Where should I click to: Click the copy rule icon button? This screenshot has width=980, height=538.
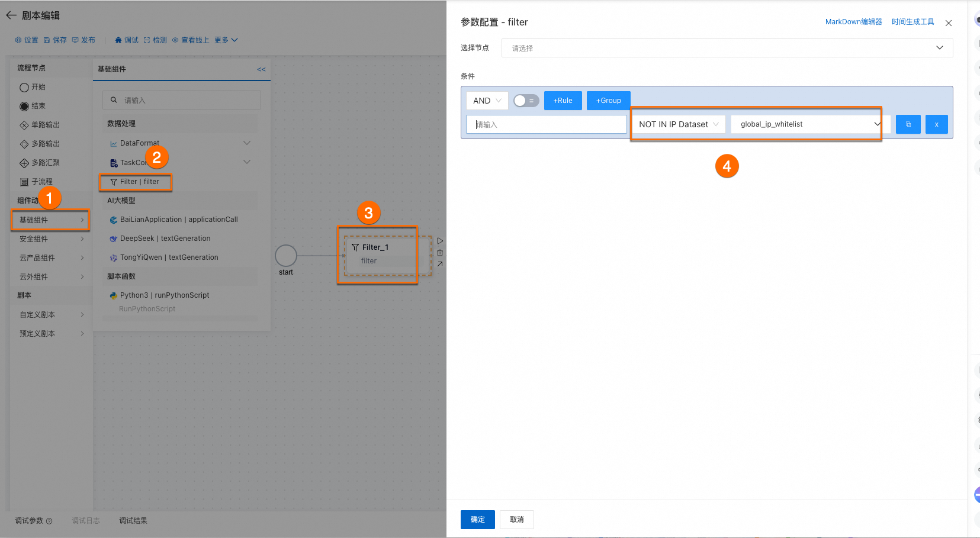pyautogui.click(x=908, y=124)
